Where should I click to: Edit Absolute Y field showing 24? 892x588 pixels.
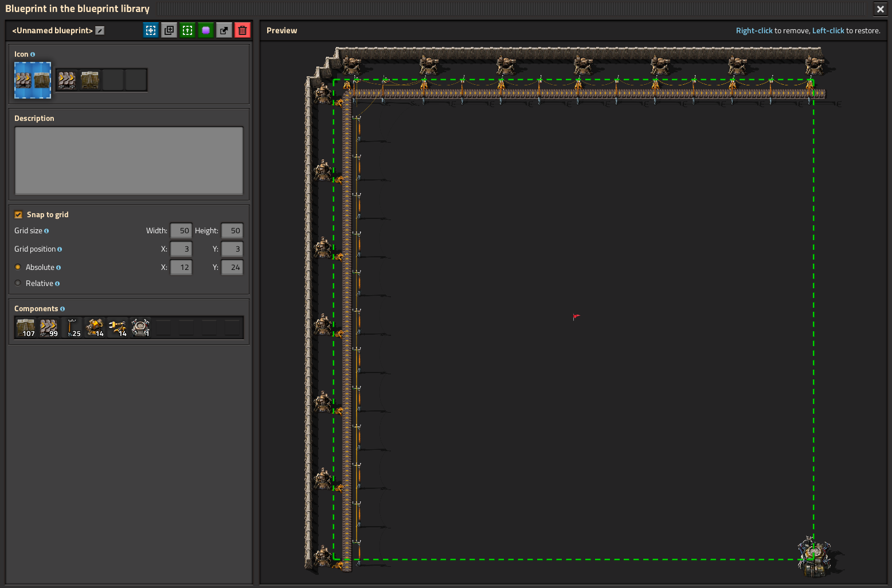[x=232, y=267]
